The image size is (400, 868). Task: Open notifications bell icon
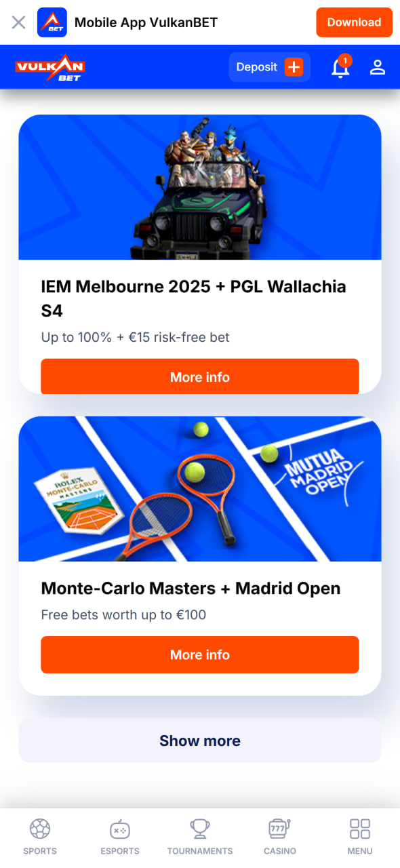(340, 67)
